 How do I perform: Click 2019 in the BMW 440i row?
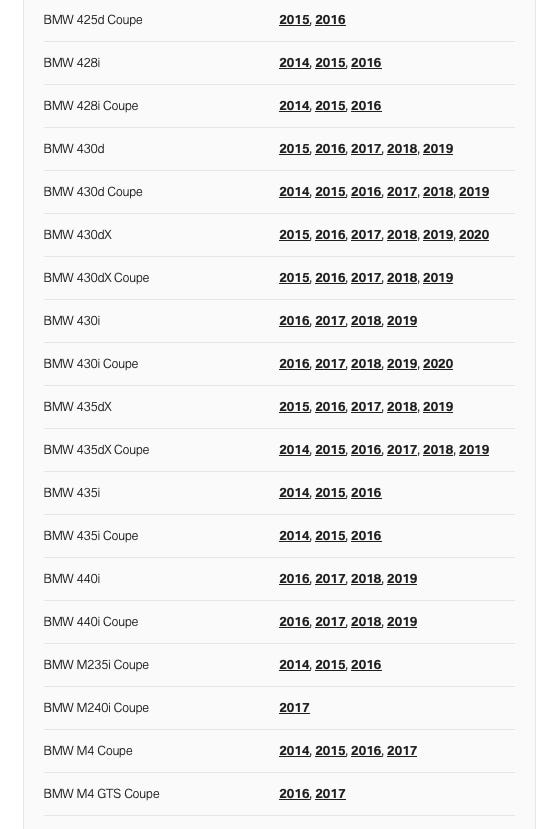point(402,578)
